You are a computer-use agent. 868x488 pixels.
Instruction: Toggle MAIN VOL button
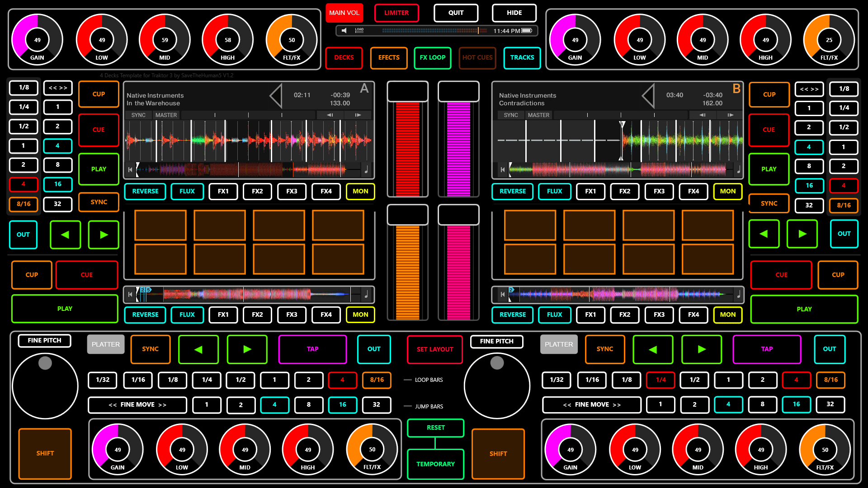tap(344, 13)
